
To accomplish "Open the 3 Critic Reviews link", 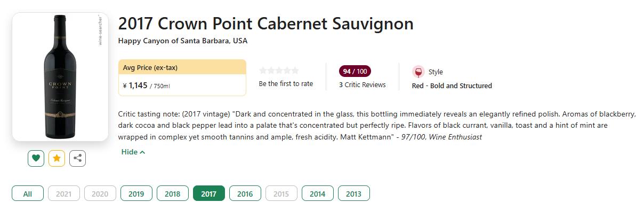I will 363,84.
